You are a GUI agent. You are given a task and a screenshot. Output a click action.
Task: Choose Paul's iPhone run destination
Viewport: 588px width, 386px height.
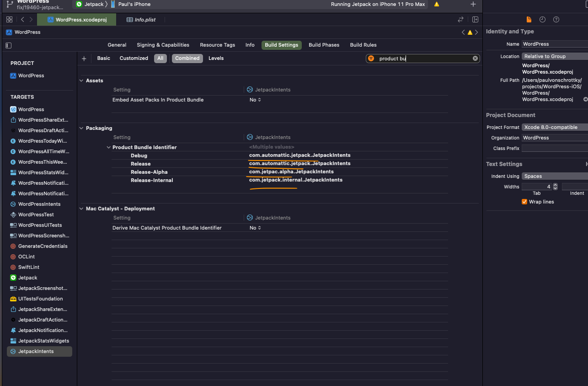(x=130, y=4)
